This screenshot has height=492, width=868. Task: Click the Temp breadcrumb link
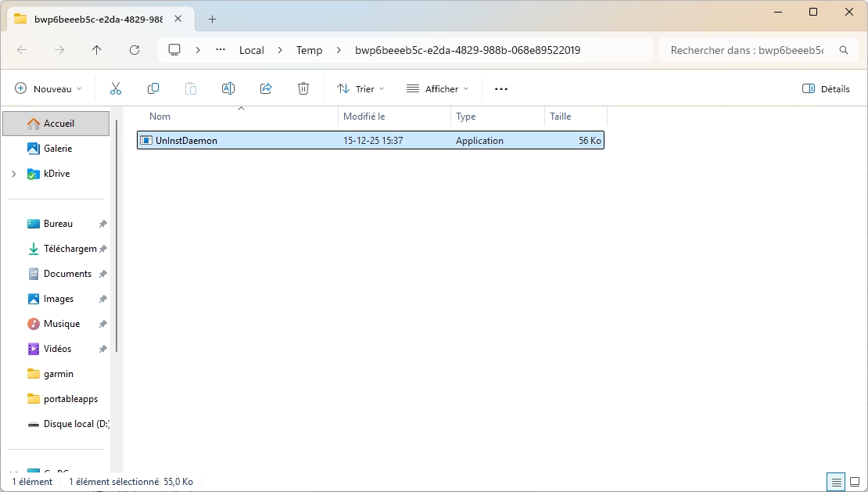tap(309, 50)
